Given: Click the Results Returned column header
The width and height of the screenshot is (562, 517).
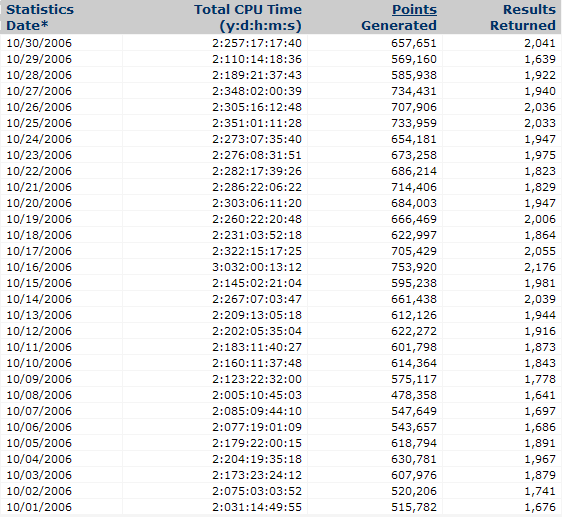Looking at the screenshot, I should pos(523,18).
